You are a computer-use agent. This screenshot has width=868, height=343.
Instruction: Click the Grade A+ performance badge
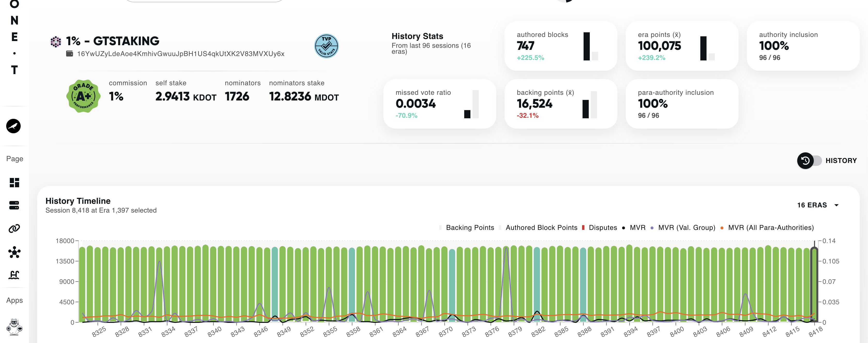point(83,96)
